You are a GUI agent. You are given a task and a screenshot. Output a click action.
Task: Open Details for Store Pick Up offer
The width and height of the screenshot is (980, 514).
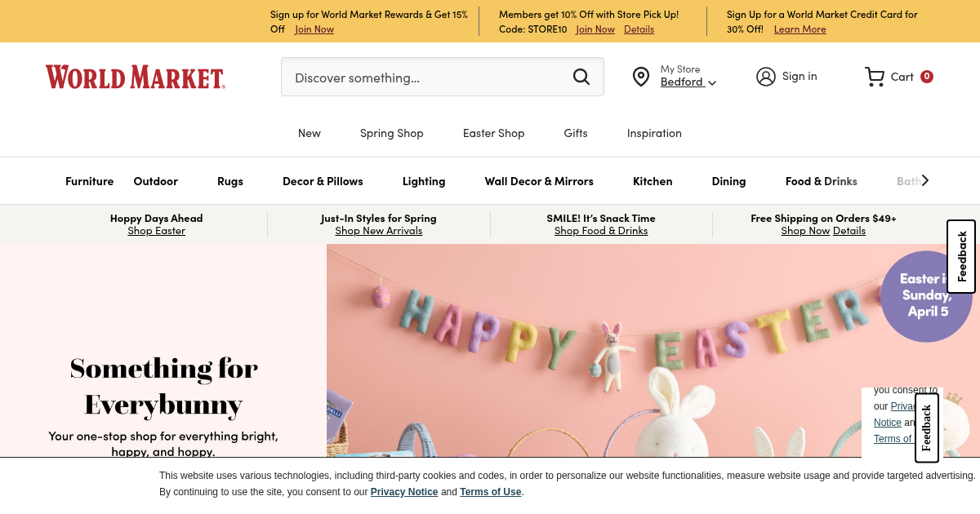[x=639, y=29]
